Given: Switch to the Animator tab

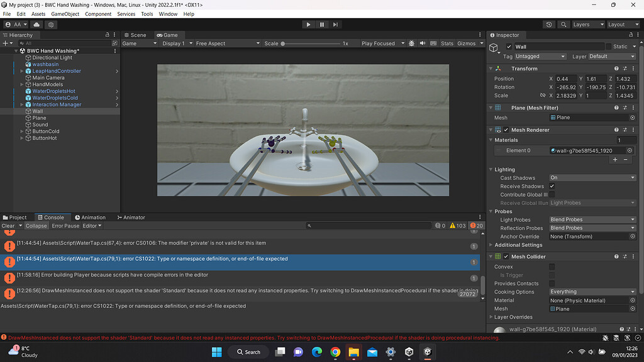Looking at the screenshot, I should coord(131,217).
